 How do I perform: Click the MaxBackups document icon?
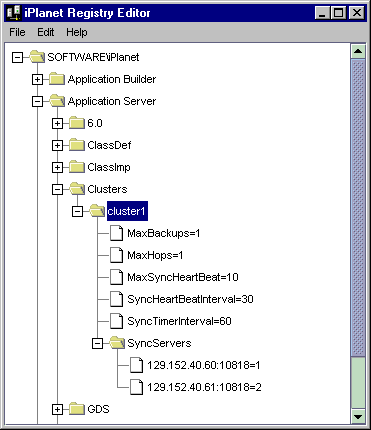(x=117, y=233)
